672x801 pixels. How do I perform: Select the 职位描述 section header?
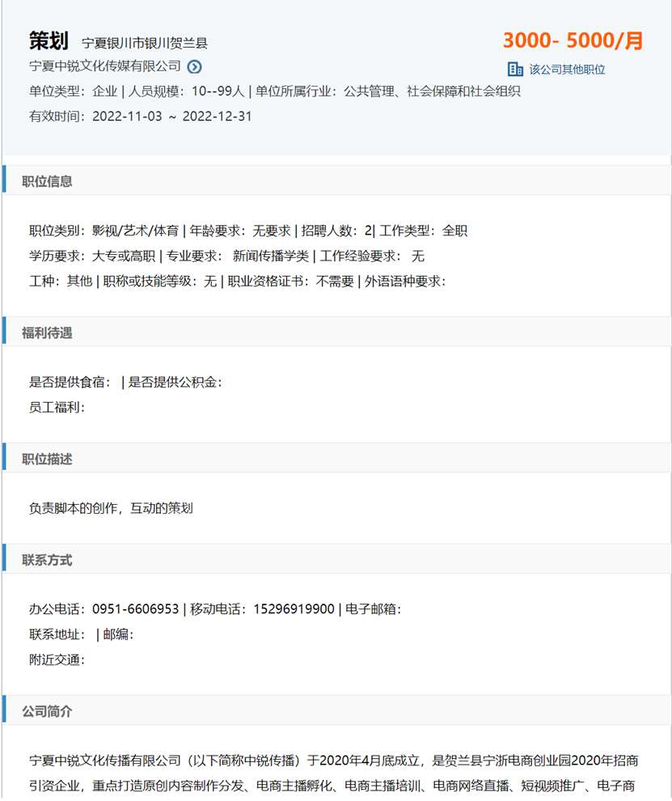47,459
